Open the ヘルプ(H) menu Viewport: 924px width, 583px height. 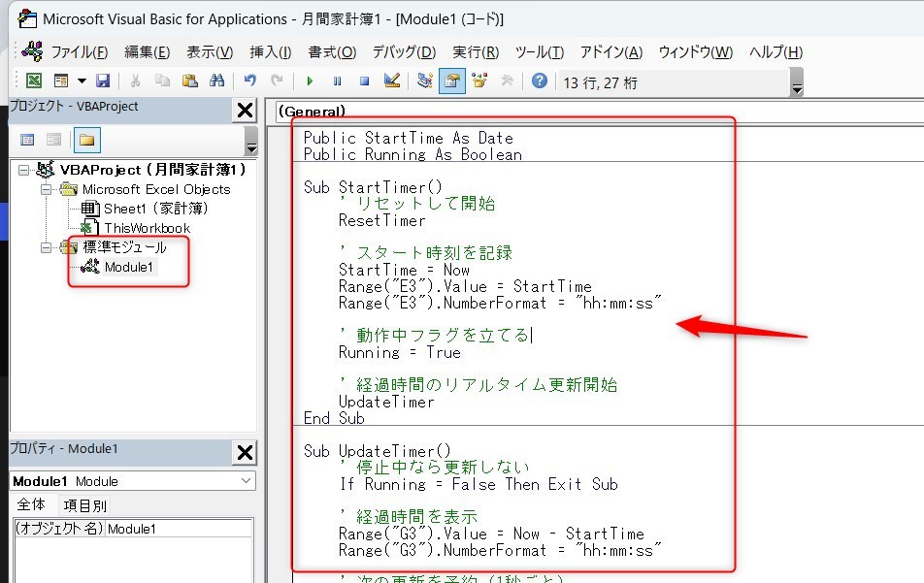(776, 52)
